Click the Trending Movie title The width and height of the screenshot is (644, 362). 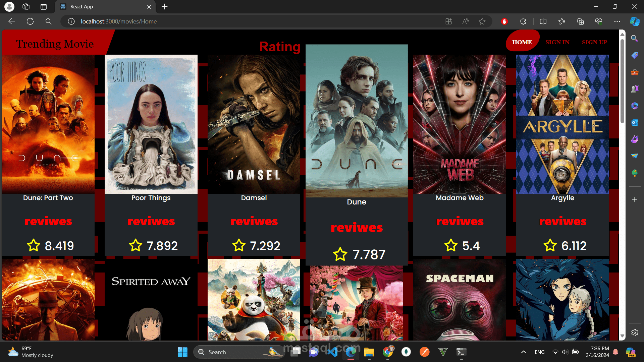(x=55, y=44)
